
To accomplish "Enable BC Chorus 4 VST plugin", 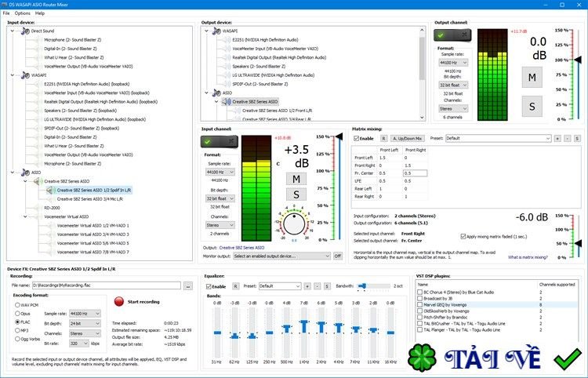I will coord(420,292).
